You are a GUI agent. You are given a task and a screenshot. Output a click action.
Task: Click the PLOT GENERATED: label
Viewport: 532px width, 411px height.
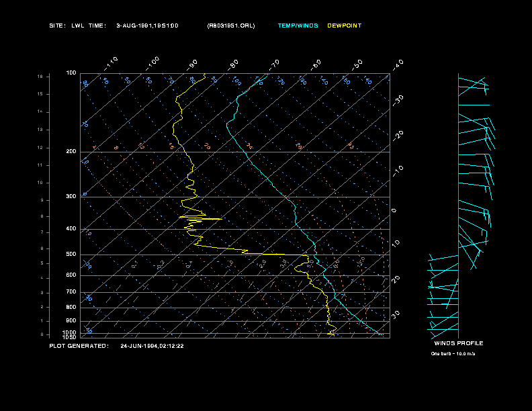(79, 346)
